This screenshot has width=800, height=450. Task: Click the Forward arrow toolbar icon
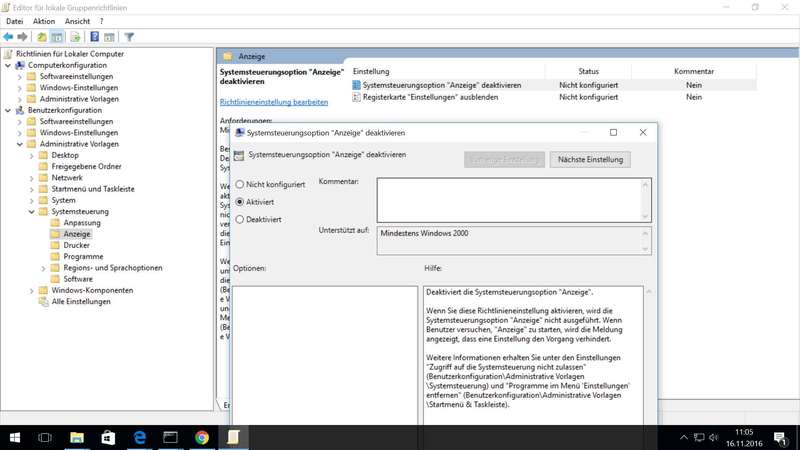(x=22, y=37)
